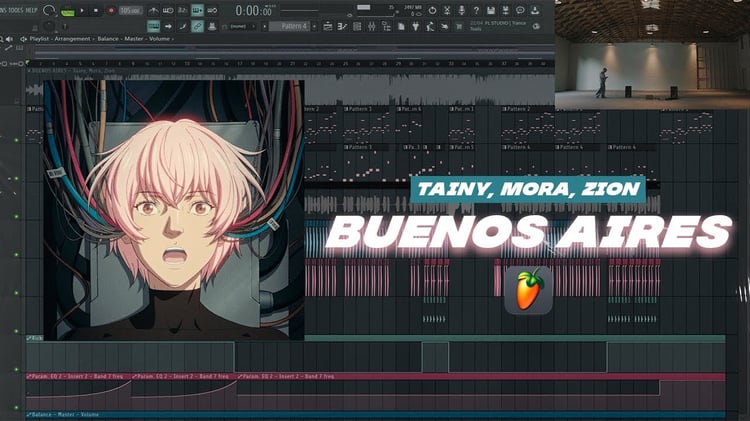Open the Browser view icon
The height and width of the screenshot is (421, 750).
coord(386,27)
